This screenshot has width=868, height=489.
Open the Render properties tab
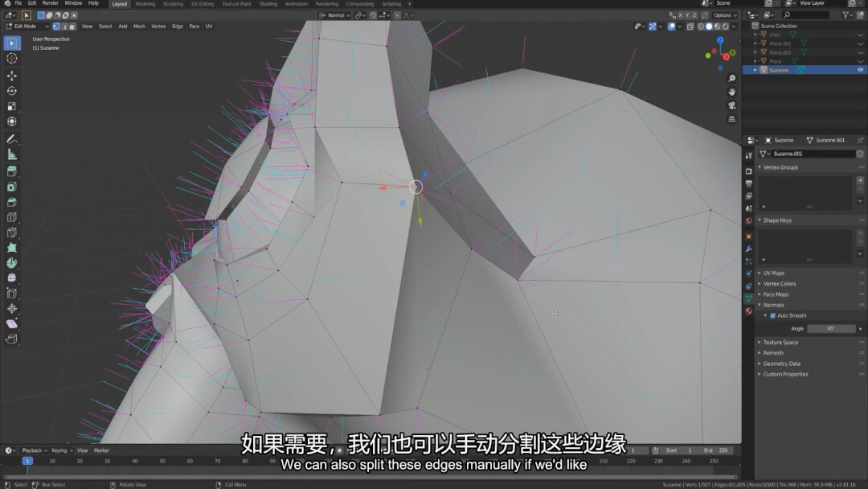tap(748, 171)
